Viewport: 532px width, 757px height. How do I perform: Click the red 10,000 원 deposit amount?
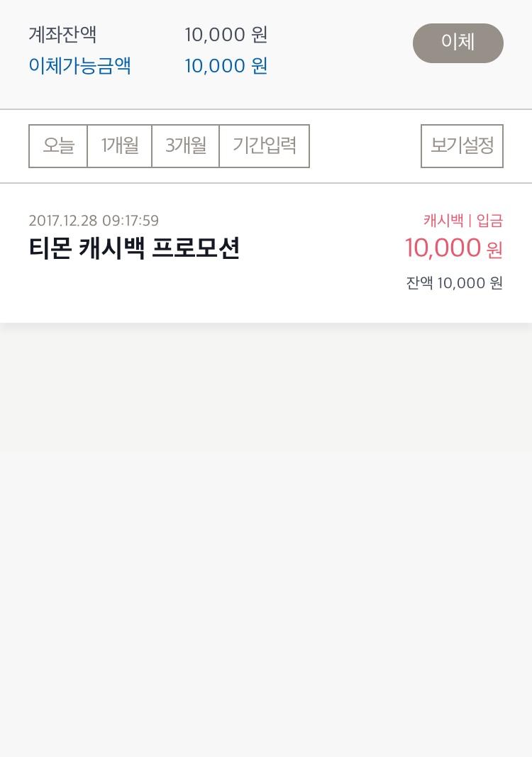pos(443,248)
